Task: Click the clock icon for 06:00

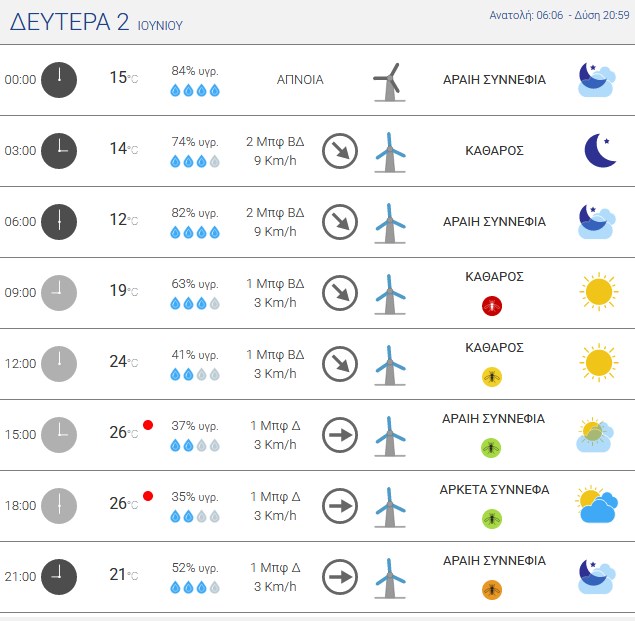Action: tap(59, 222)
